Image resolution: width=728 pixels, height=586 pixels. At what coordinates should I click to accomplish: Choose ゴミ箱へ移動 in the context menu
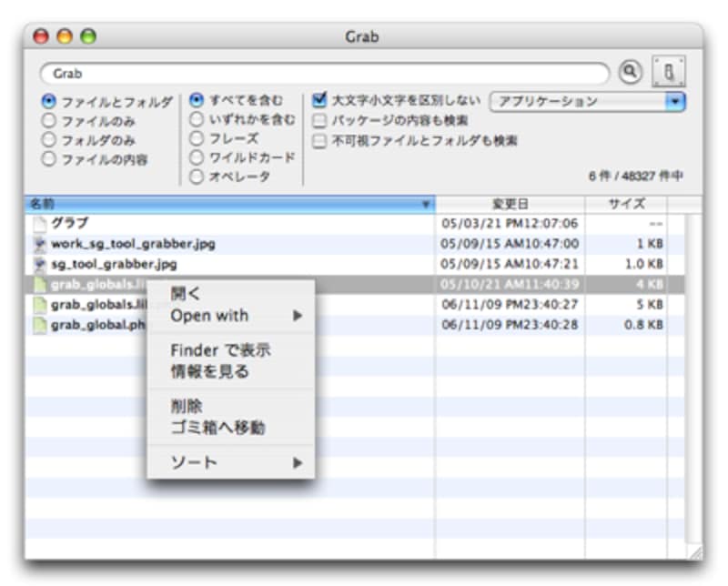(x=217, y=428)
